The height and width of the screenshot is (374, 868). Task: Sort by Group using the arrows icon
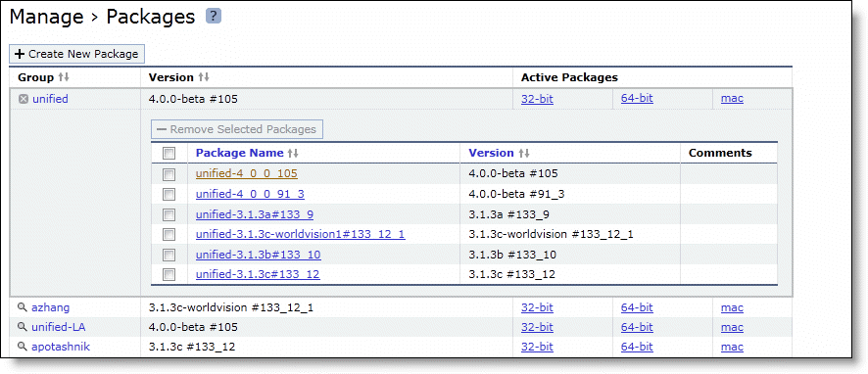(64, 77)
